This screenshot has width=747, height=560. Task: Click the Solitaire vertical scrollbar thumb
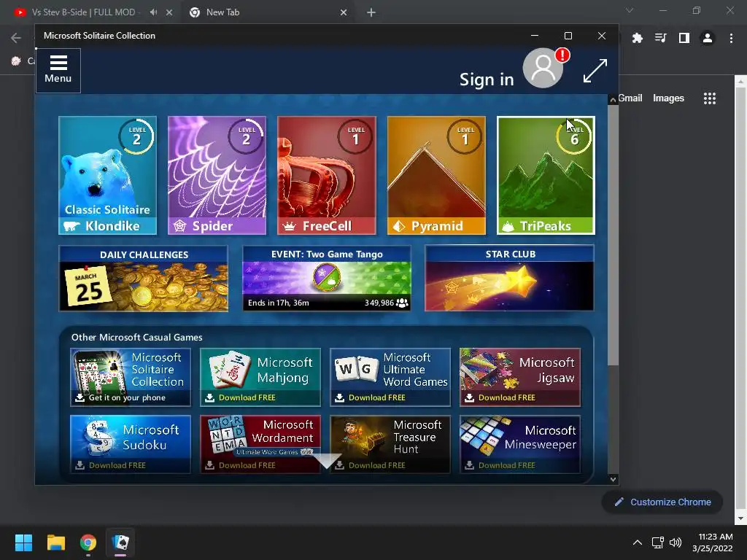tap(613, 236)
